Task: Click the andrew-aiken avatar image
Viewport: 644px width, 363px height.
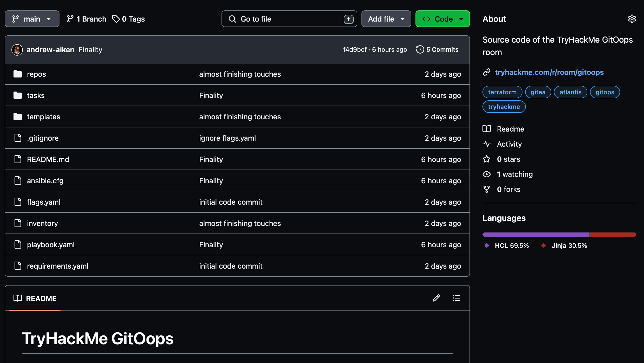Action: [x=17, y=50]
